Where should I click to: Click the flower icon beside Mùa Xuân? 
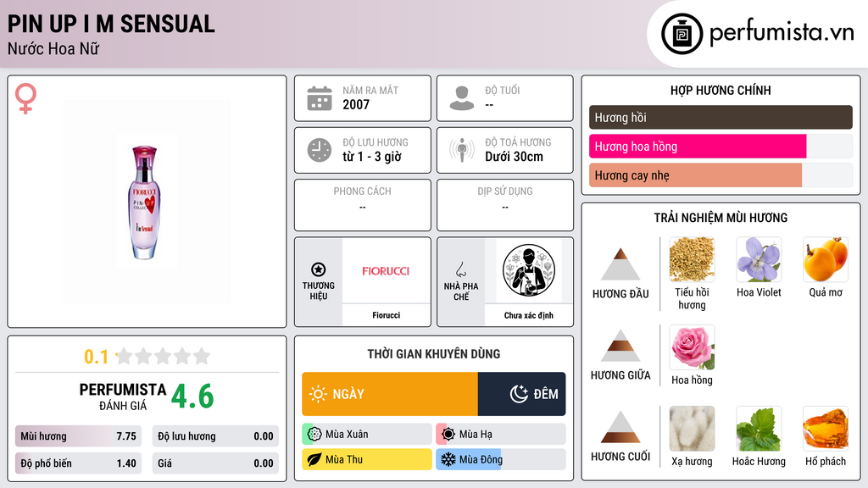(x=314, y=434)
